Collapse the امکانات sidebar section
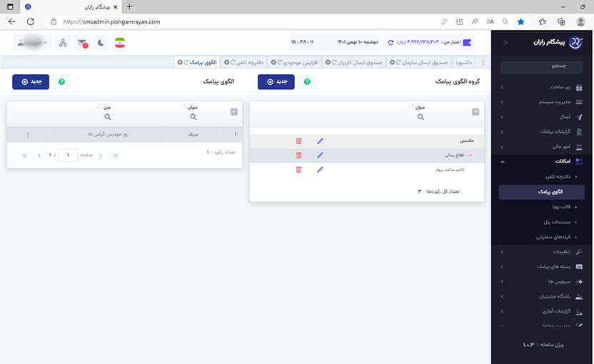The height and width of the screenshot is (364, 594). (542, 161)
